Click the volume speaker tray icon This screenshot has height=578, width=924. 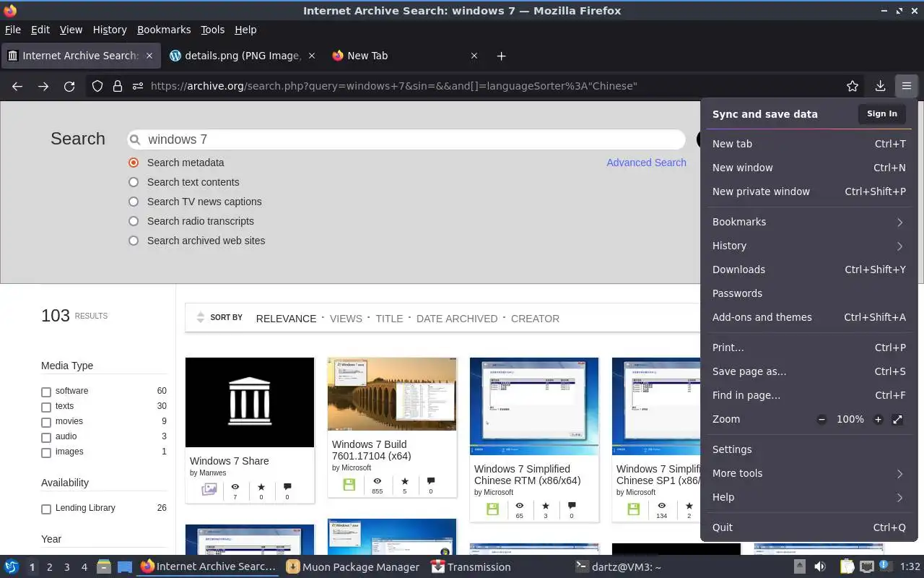pos(819,567)
